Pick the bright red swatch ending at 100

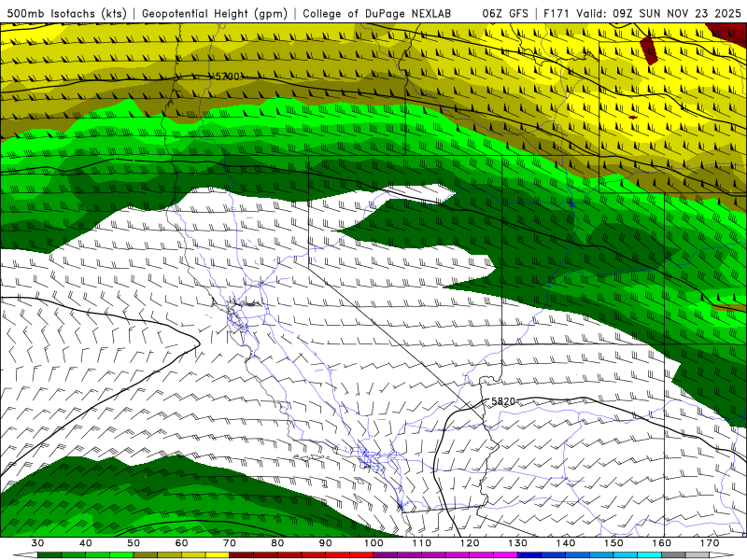tap(361, 555)
